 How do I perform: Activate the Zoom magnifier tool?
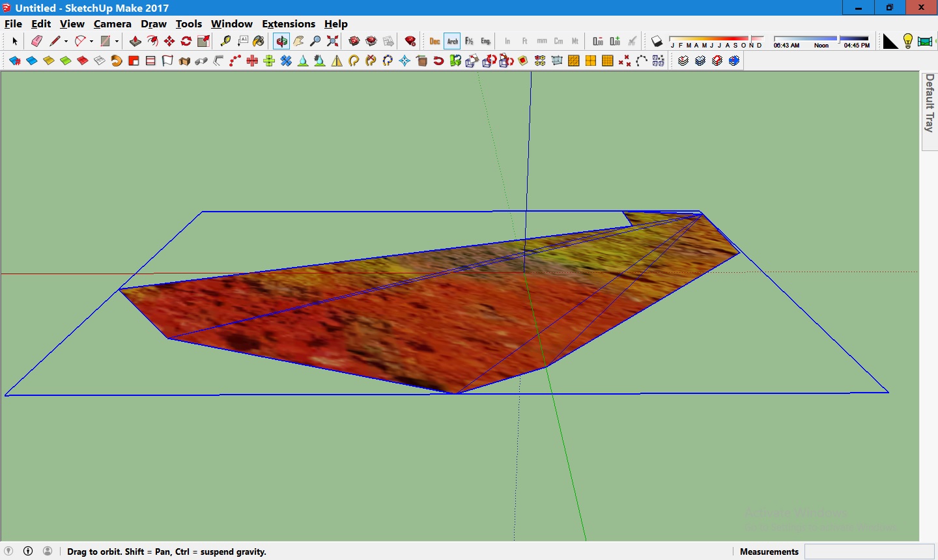click(x=315, y=41)
